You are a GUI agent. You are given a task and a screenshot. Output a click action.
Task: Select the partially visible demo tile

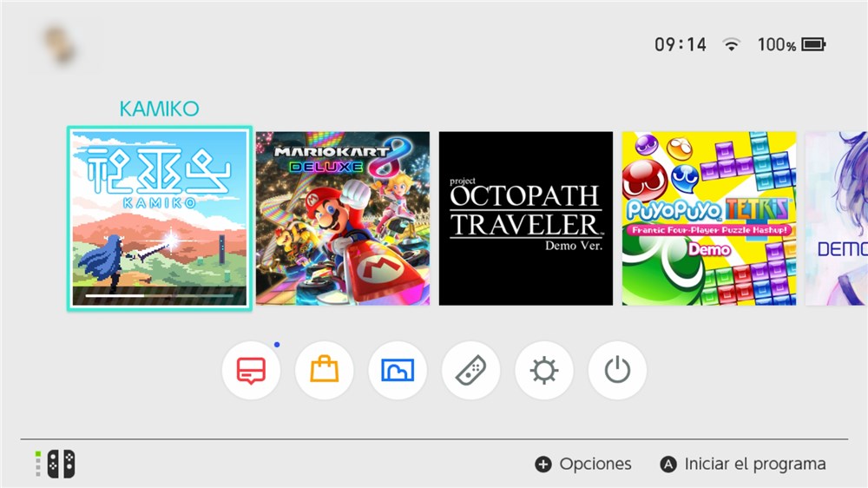(837, 218)
